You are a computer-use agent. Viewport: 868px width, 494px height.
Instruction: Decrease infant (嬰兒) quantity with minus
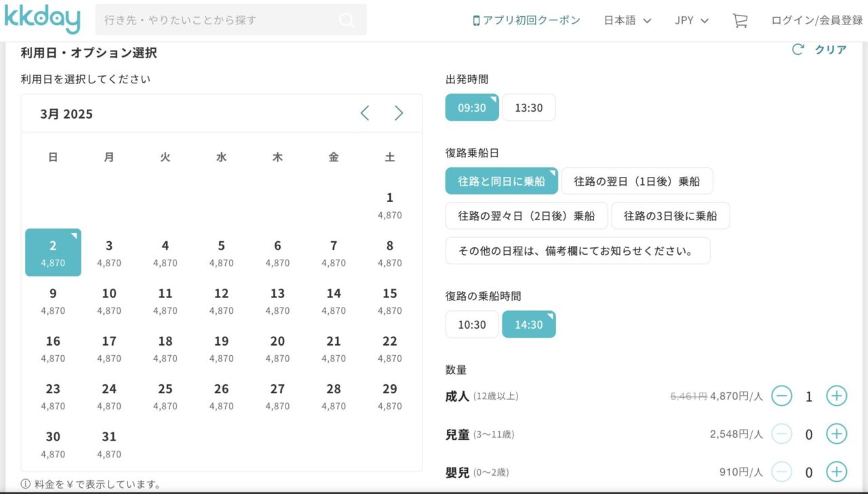pyautogui.click(x=782, y=472)
